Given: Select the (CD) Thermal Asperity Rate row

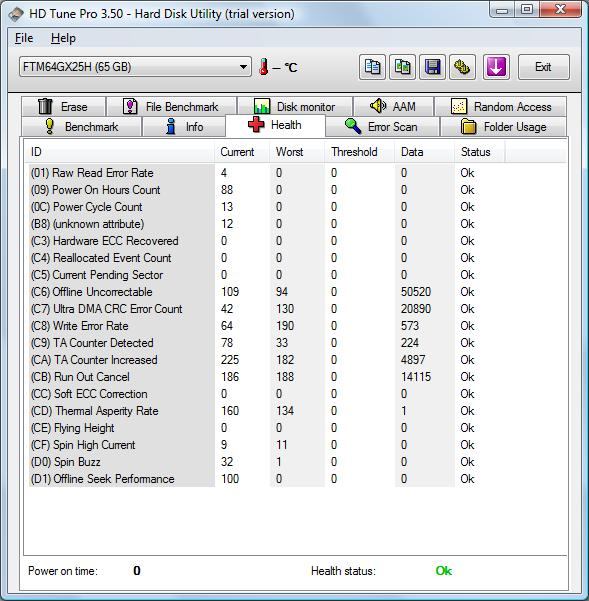Looking at the screenshot, I should point(267,411).
